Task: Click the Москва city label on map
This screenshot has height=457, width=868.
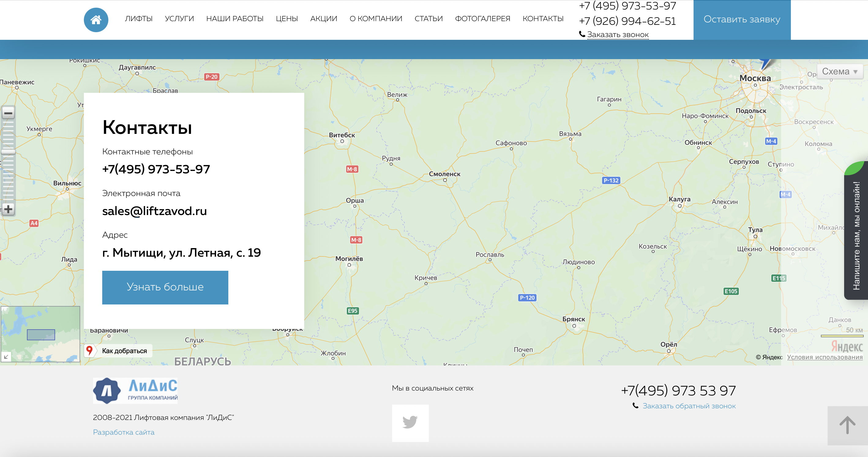Action: (x=755, y=78)
